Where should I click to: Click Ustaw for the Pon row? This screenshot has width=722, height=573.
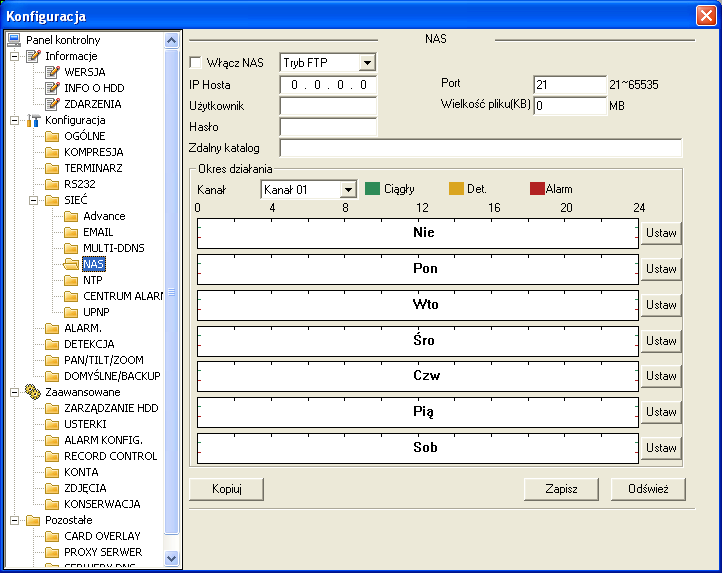tap(661, 269)
